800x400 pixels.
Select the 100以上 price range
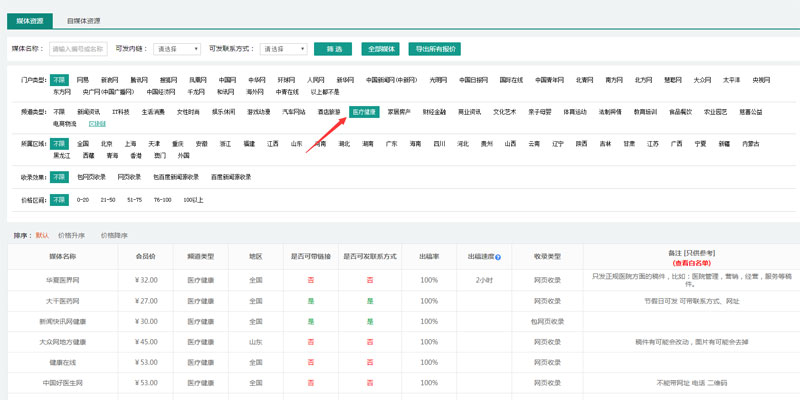point(193,200)
